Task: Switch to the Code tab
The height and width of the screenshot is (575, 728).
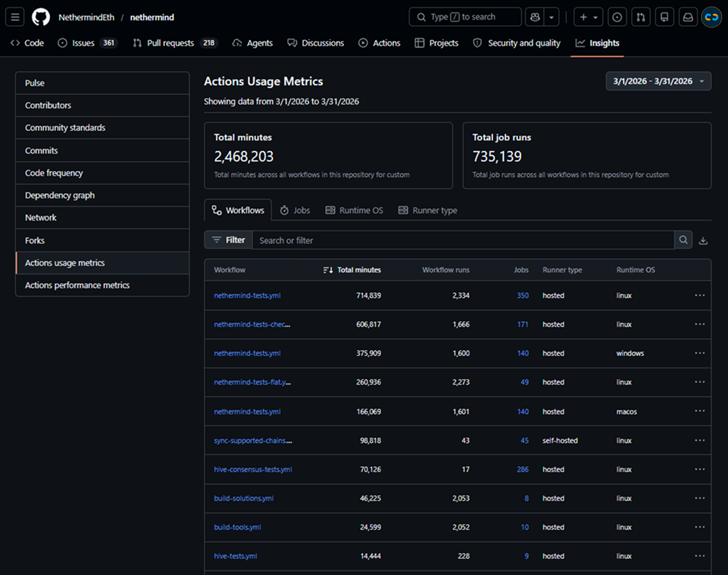Action: click(28, 43)
